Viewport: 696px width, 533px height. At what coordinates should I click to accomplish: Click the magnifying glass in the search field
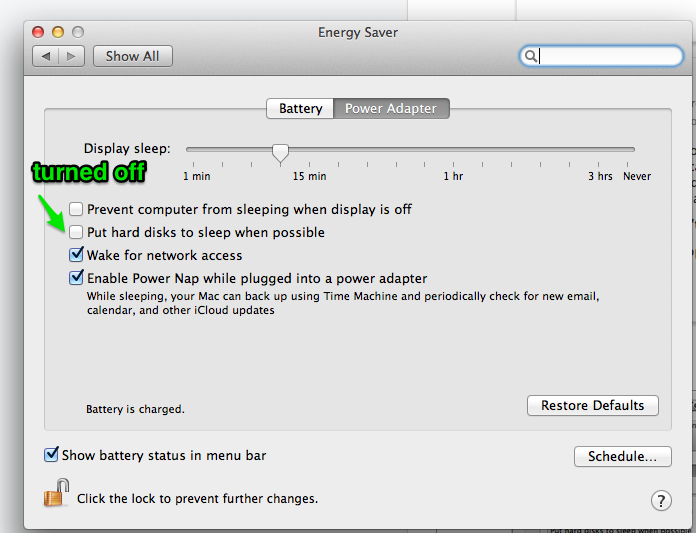point(530,56)
